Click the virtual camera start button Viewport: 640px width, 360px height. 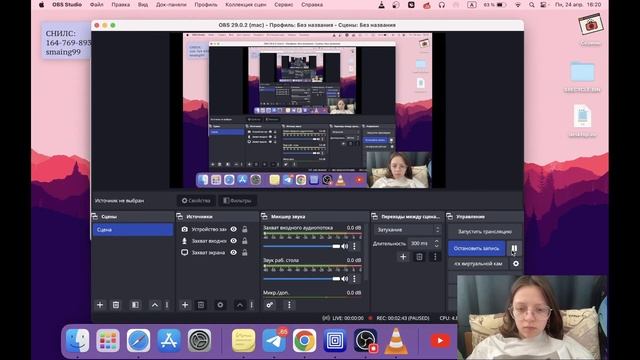point(478,264)
